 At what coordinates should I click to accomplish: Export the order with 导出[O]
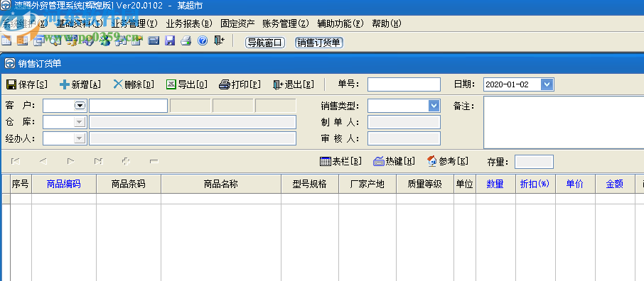[187, 84]
